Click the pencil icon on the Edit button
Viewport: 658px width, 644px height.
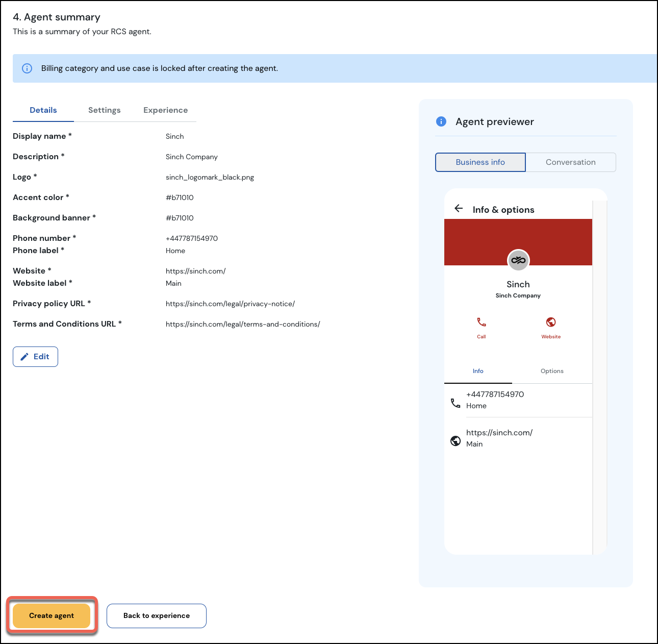[24, 356]
